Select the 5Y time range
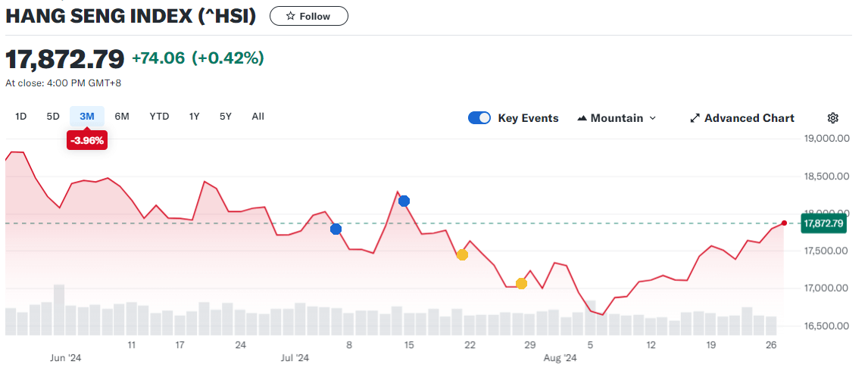Screen dimensions: 868x368 (225, 117)
